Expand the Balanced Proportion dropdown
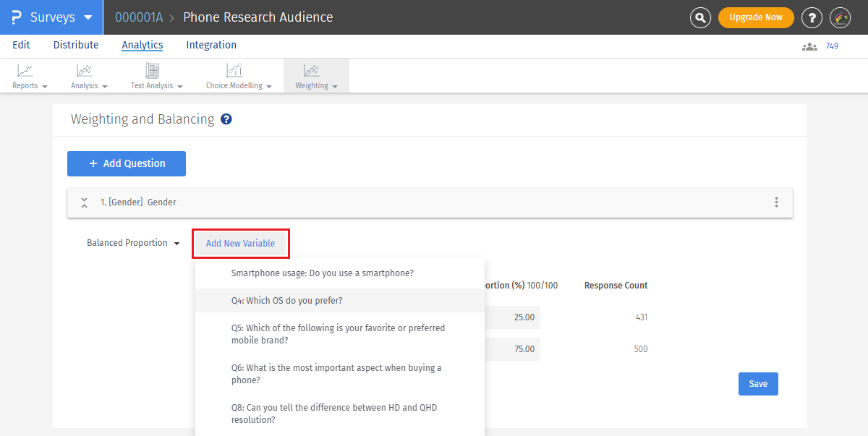 pos(133,244)
